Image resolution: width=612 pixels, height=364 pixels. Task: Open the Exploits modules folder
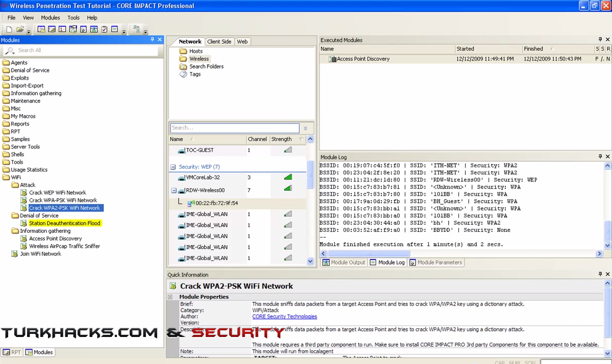click(x=19, y=78)
